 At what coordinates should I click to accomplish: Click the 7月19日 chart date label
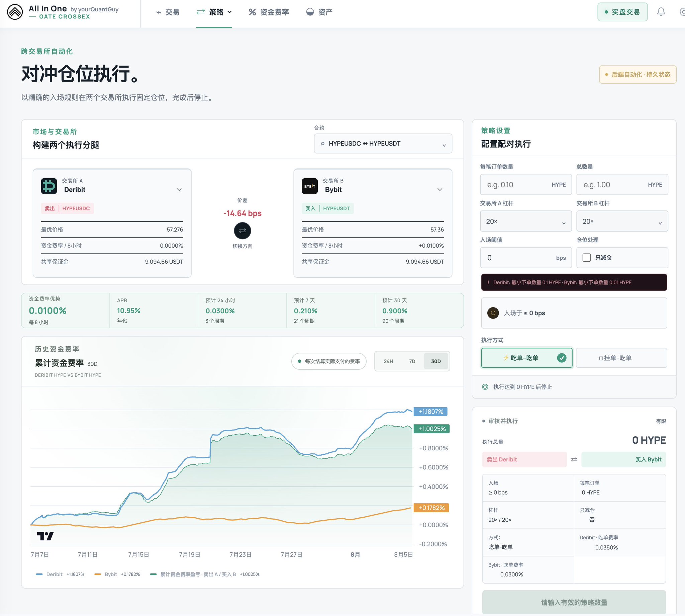pos(189,554)
